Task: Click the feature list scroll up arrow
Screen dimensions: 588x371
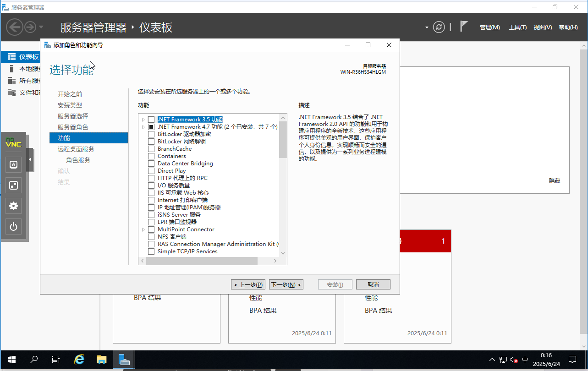Action: point(283,118)
